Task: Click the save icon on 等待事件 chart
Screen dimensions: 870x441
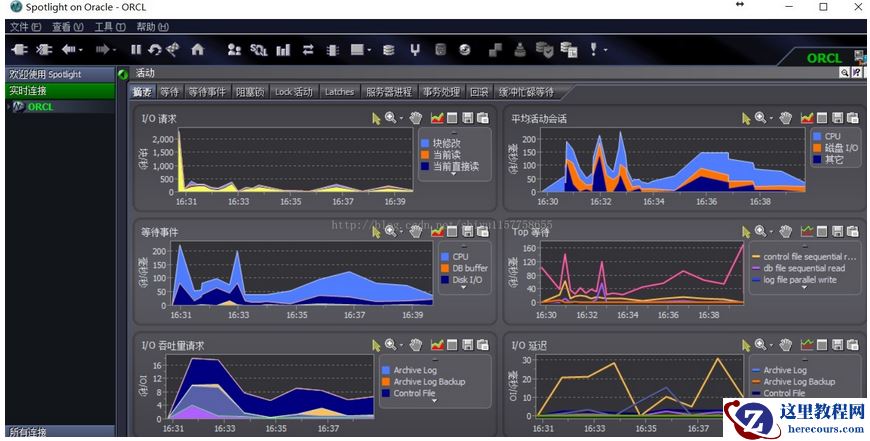Action: (467, 231)
